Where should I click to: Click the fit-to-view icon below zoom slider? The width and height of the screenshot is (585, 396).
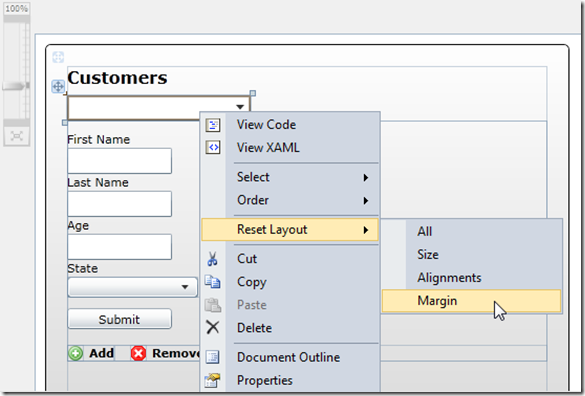[17, 136]
